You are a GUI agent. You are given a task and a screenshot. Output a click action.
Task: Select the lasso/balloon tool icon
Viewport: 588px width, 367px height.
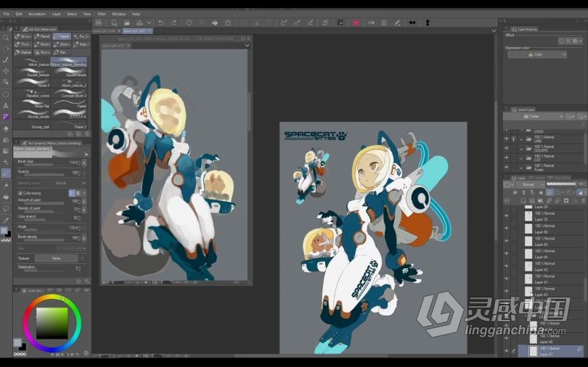coord(6,209)
